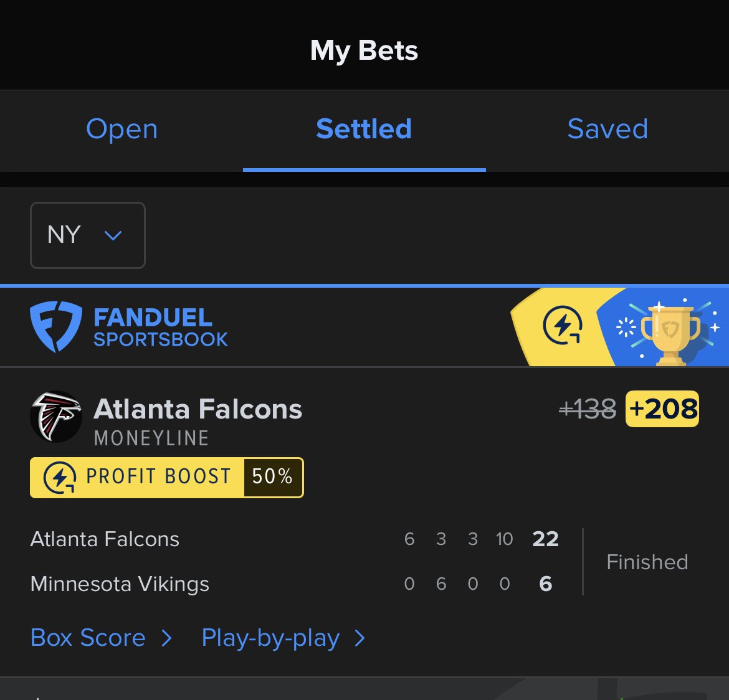This screenshot has width=729, height=700.
Task: Go to the Saved bets tab
Action: click(x=607, y=130)
